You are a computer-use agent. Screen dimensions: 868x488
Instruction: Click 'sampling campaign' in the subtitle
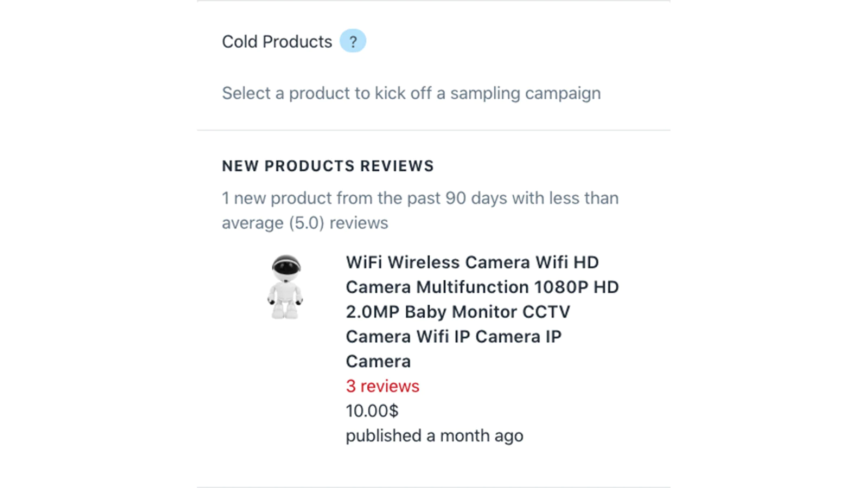click(x=525, y=93)
